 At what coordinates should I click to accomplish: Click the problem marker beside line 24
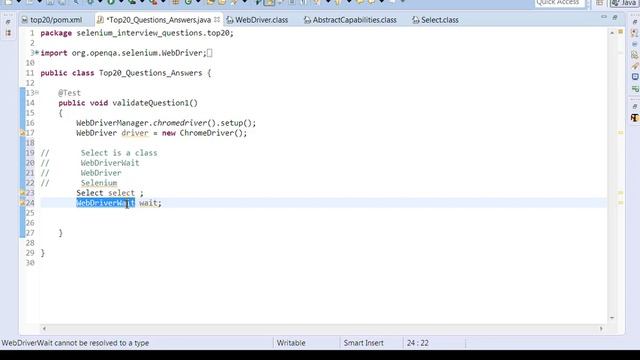23,203
